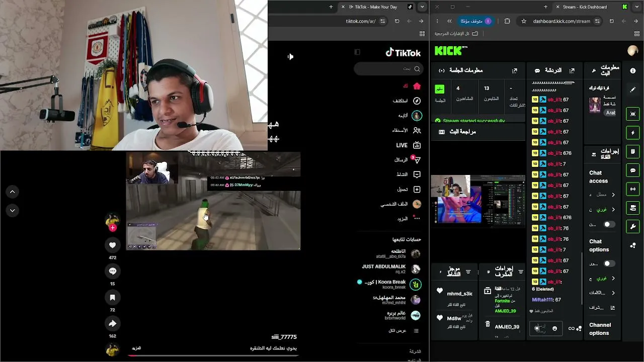Click the lightning bolt icon in Kick sidebar
The width and height of the screenshot is (644, 362).
633,133
